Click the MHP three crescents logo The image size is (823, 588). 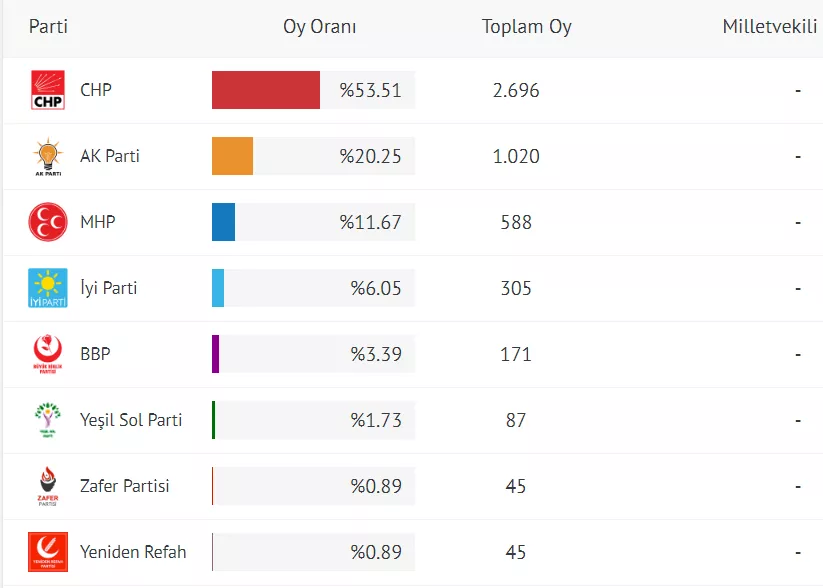(48, 222)
